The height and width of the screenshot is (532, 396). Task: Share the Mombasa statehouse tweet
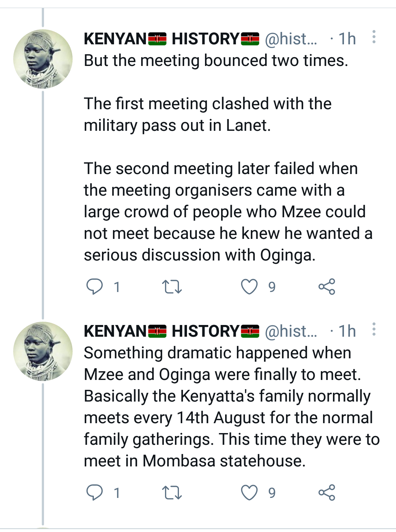327,492
